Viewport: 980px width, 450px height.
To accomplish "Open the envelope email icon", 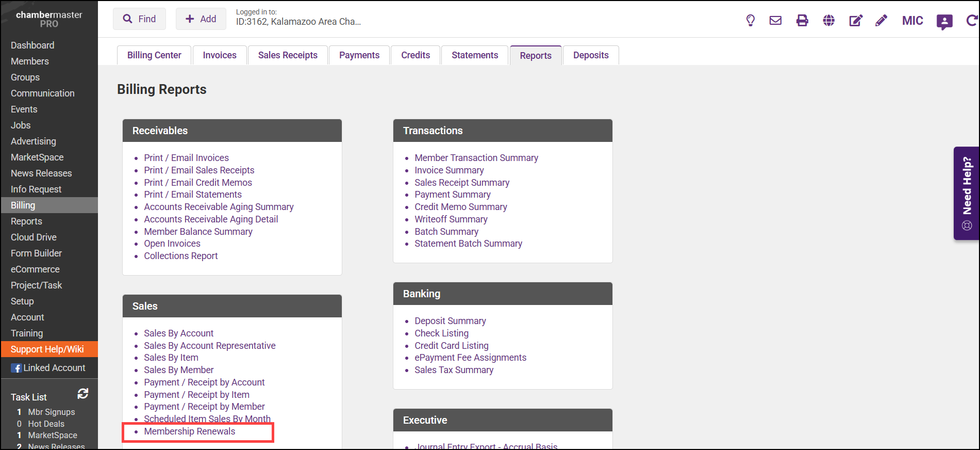I will pos(775,21).
